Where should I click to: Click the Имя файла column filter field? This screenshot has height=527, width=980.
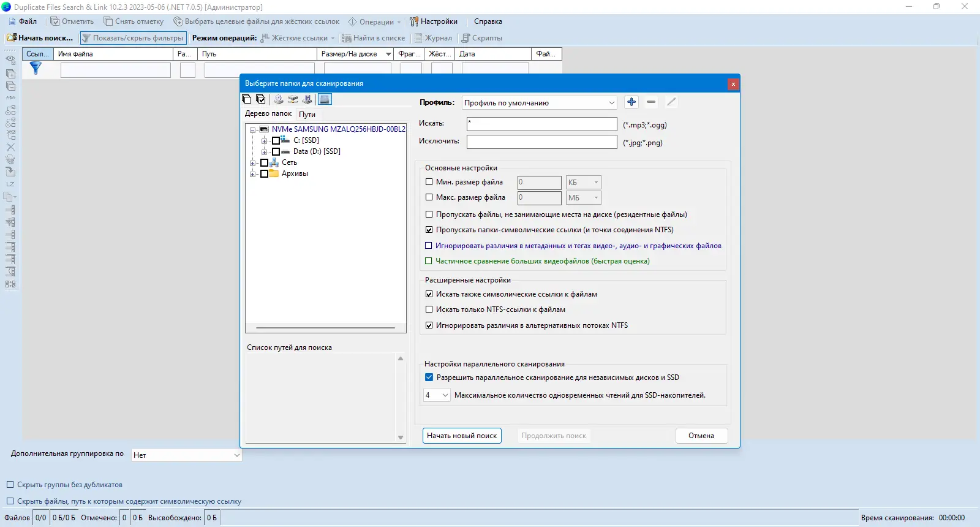point(116,70)
